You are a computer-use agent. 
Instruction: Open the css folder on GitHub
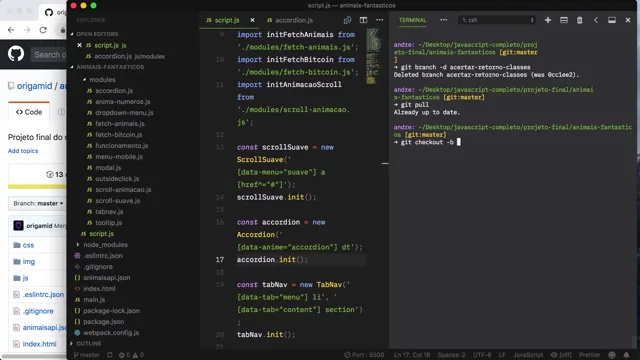(28, 245)
